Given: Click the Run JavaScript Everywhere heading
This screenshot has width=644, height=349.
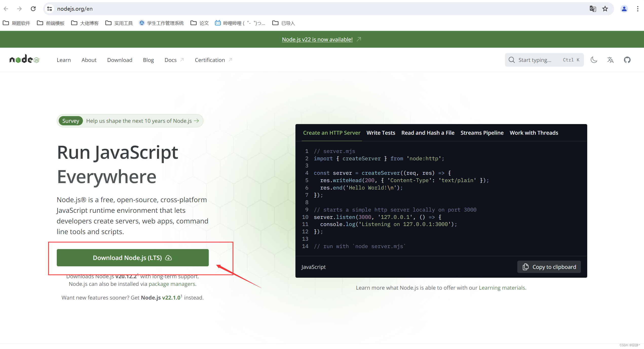Looking at the screenshot, I should (x=118, y=164).
